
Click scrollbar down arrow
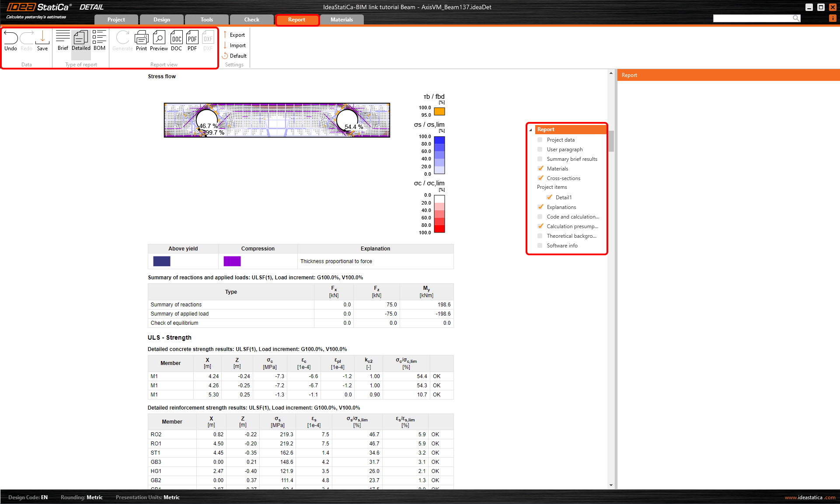[611, 485]
